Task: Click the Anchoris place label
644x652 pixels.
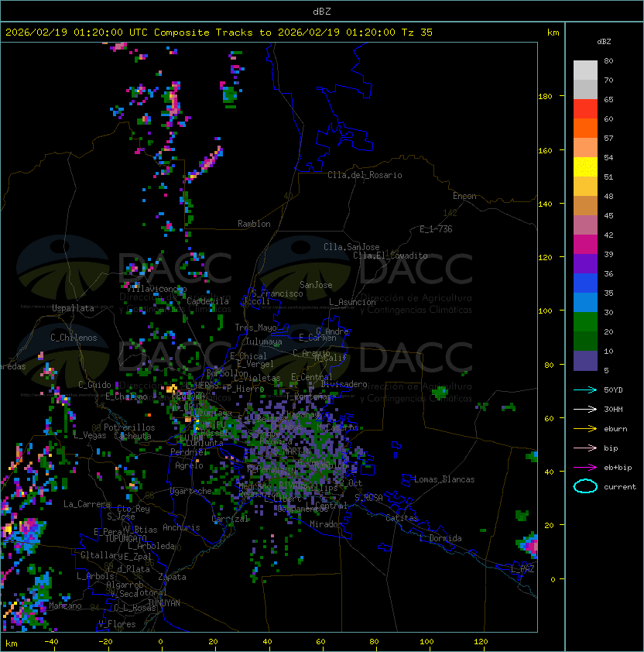Action: [181, 527]
